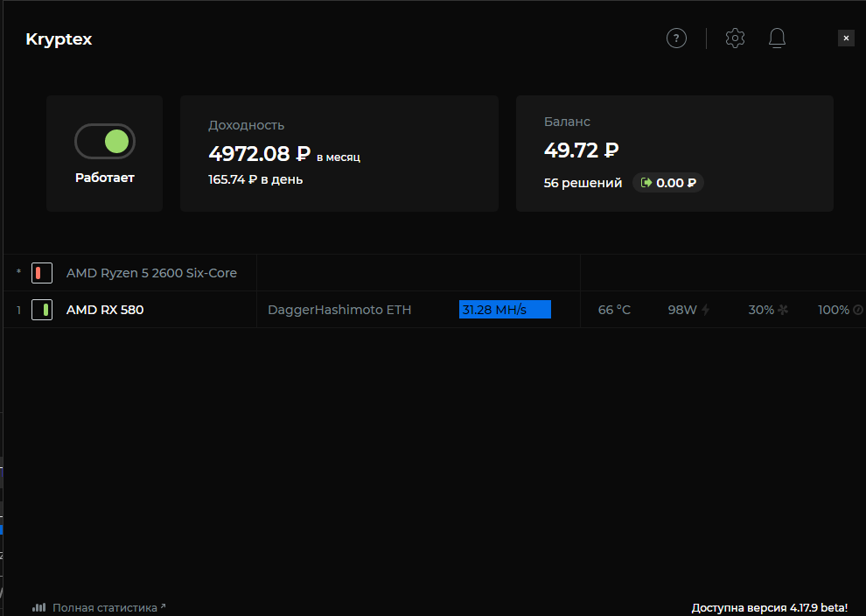Open the help question mark icon
This screenshot has height=616, width=866.
click(x=676, y=38)
